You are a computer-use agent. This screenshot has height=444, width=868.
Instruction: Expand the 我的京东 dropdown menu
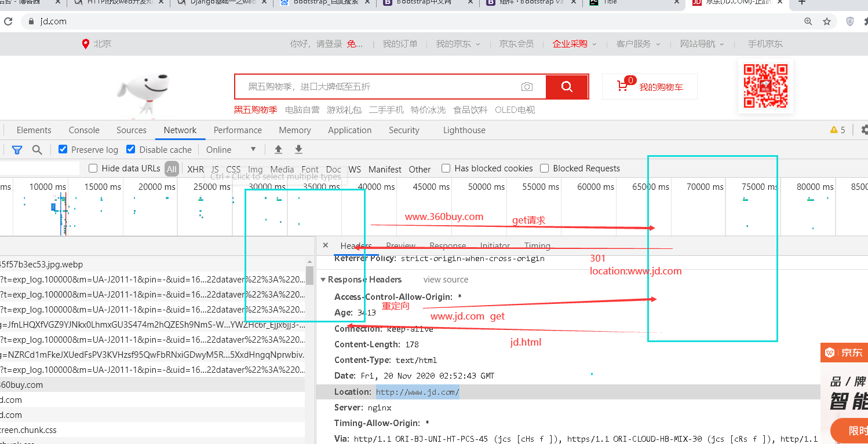pyautogui.click(x=458, y=44)
